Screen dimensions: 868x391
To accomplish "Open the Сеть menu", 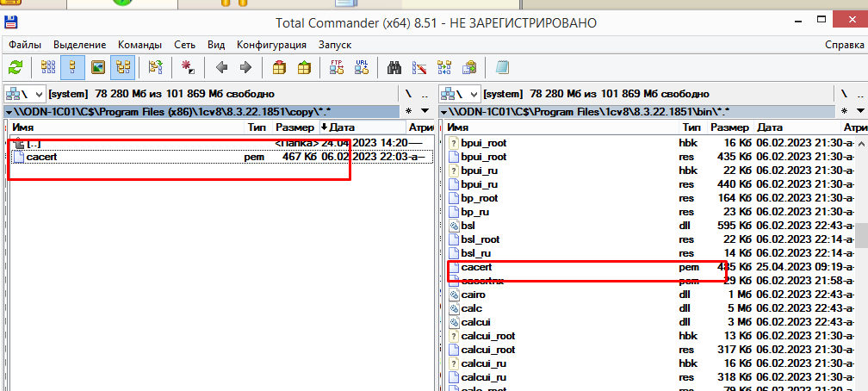I will (x=184, y=45).
